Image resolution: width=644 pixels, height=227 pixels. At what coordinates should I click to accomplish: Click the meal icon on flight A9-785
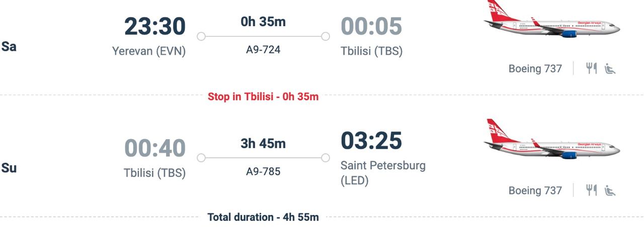pos(591,190)
